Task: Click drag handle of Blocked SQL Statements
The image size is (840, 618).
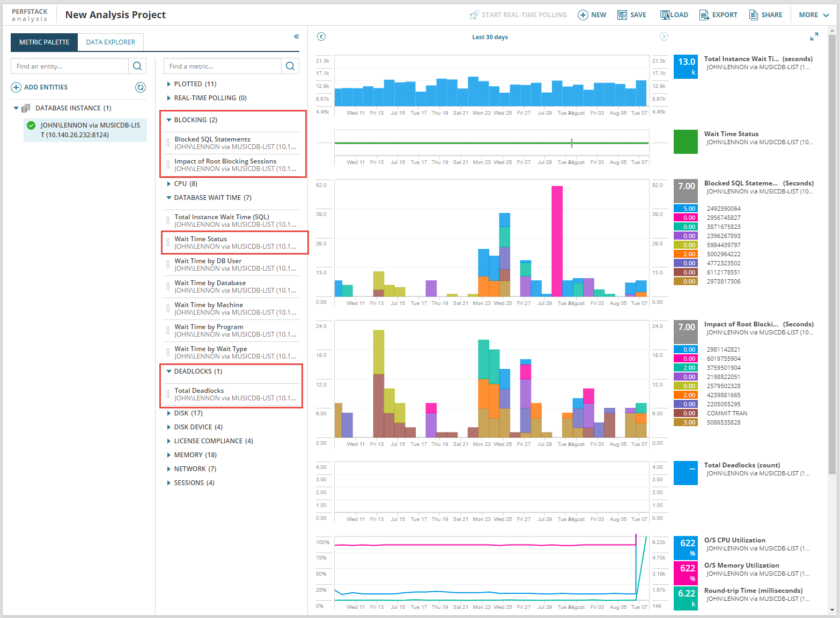Action: click(x=168, y=143)
